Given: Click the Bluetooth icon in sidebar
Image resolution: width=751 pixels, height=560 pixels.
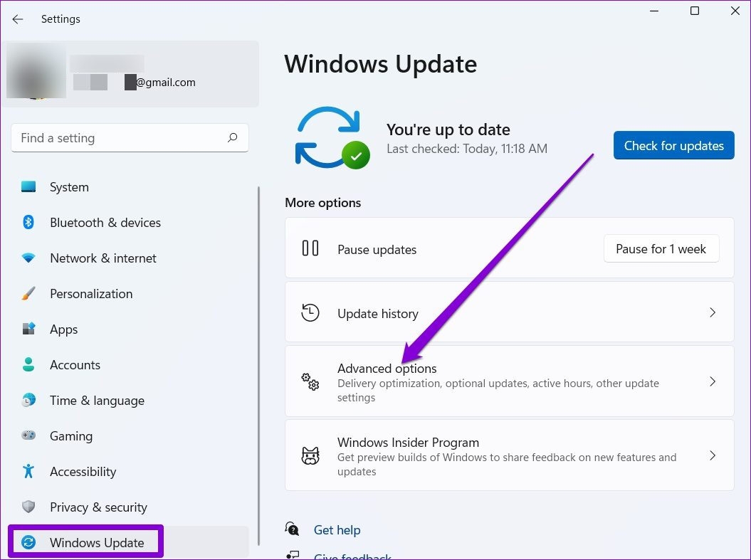Looking at the screenshot, I should [x=28, y=222].
